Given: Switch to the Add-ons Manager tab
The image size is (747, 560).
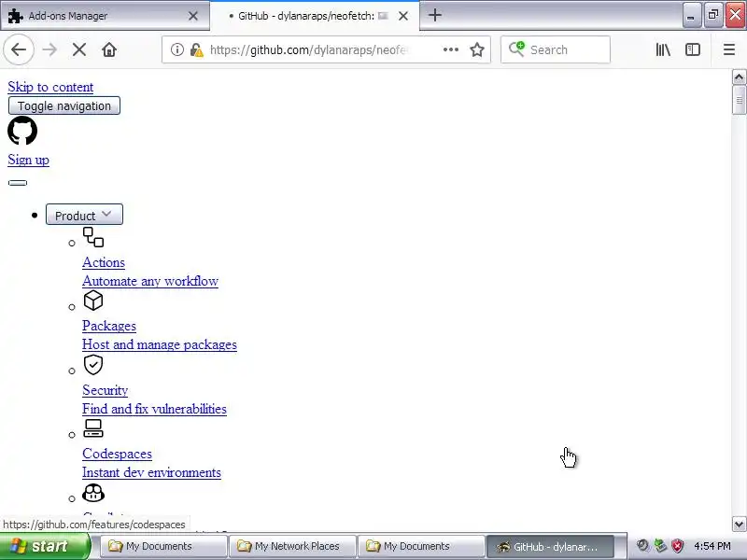Looking at the screenshot, I should pyautogui.click(x=105, y=16).
